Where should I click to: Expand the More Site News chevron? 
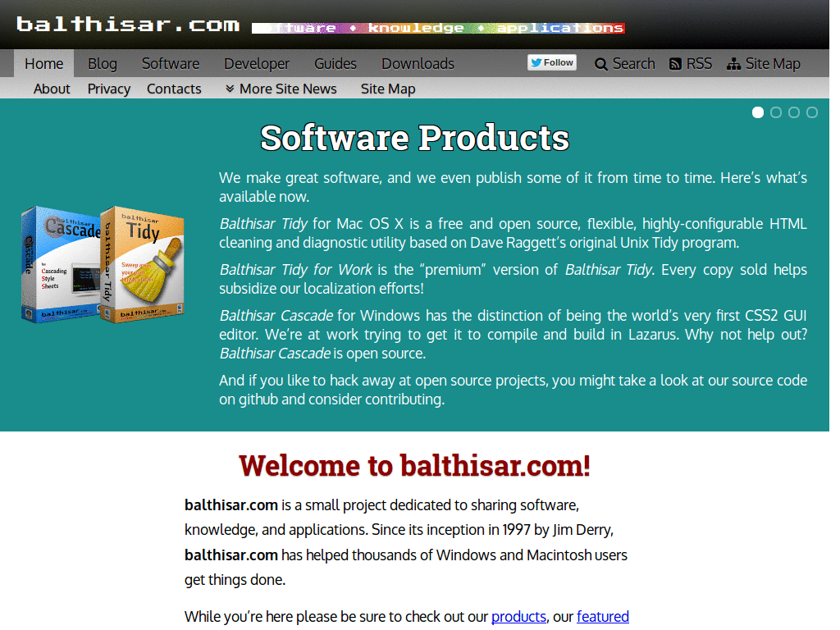tap(230, 89)
